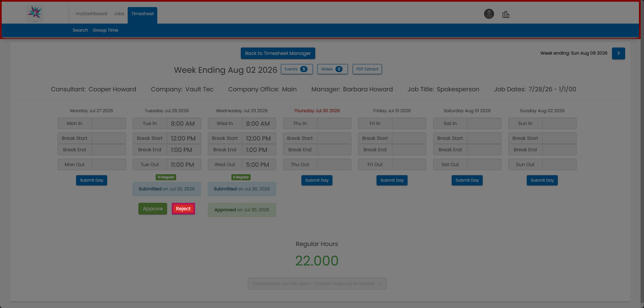Screen dimensions: 644x308
Task: Open the Jobs tab
Action: point(119,14)
